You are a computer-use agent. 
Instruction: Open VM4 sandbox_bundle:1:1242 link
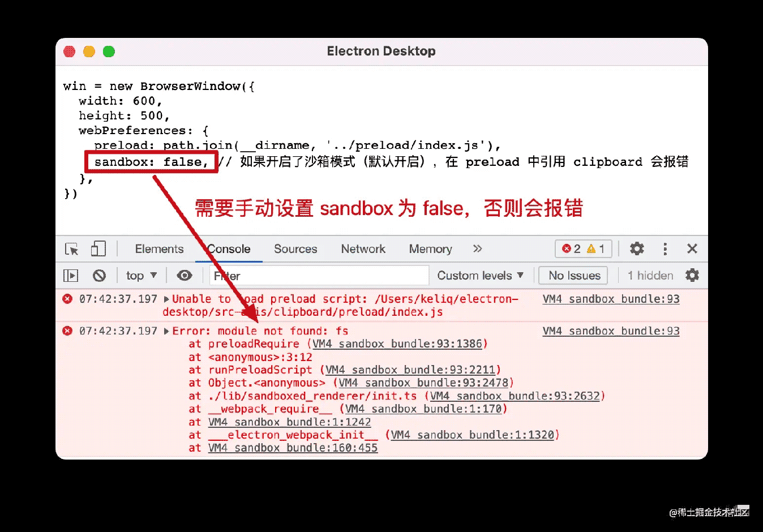(289, 422)
